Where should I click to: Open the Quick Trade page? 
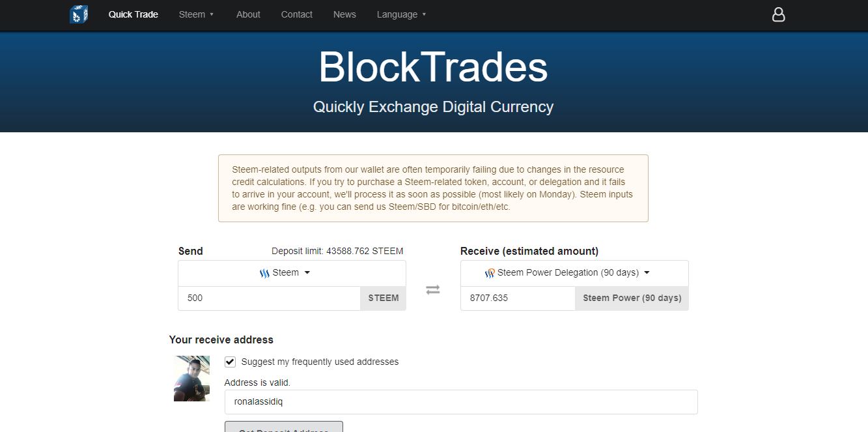click(133, 14)
